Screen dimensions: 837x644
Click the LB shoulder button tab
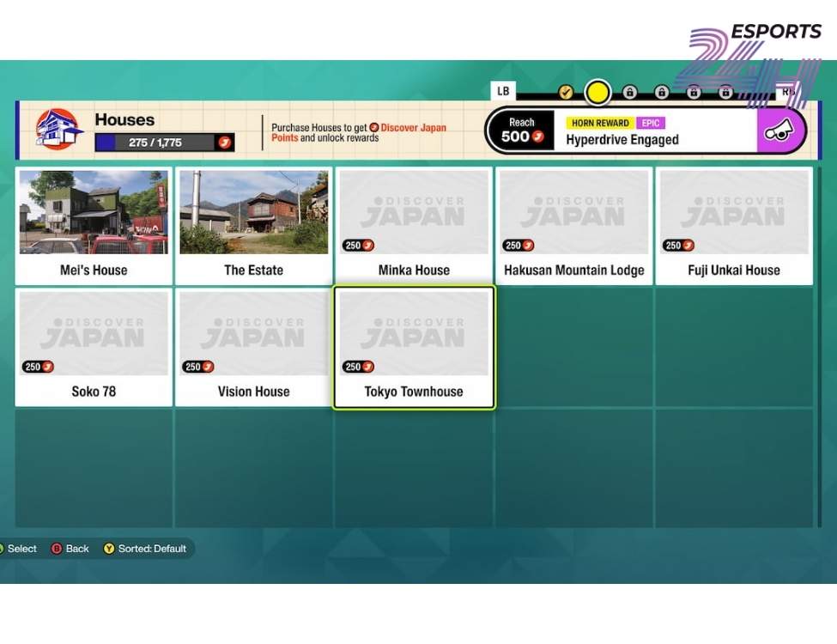tap(503, 91)
